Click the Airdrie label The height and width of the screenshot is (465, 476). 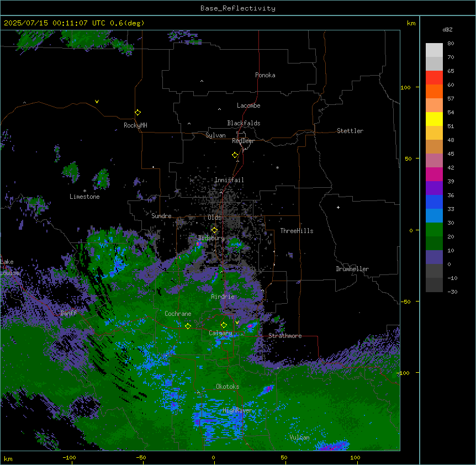[223, 297]
